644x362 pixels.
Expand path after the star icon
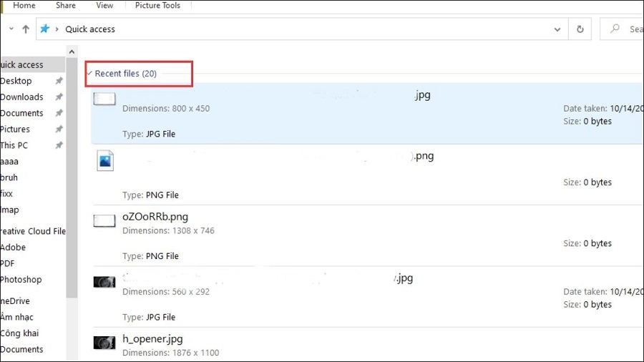click(x=57, y=29)
